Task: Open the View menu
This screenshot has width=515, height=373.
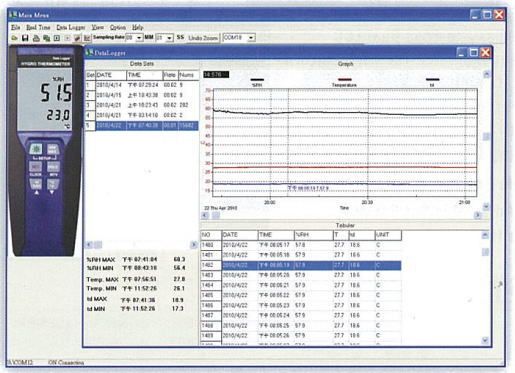Action: click(x=98, y=27)
